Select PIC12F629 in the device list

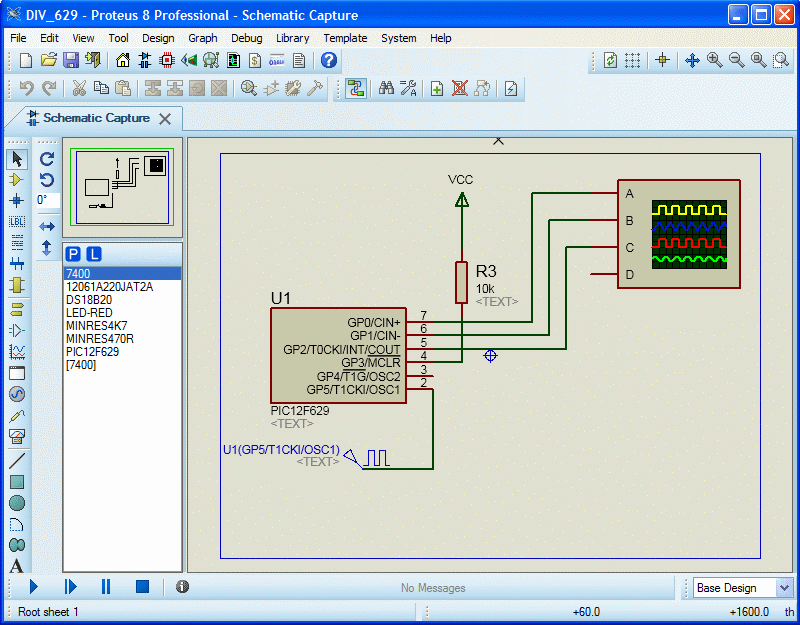tap(122, 352)
